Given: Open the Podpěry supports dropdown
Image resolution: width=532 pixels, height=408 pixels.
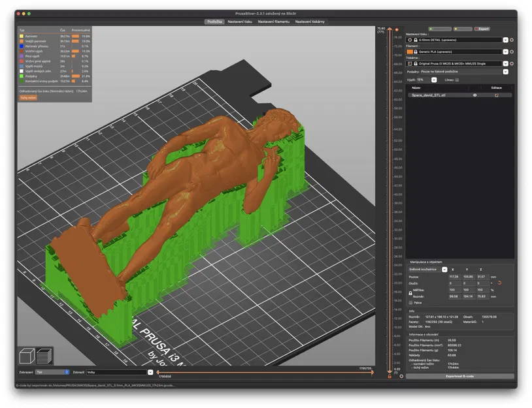Looking at the screenshot, I should point(506,72).
